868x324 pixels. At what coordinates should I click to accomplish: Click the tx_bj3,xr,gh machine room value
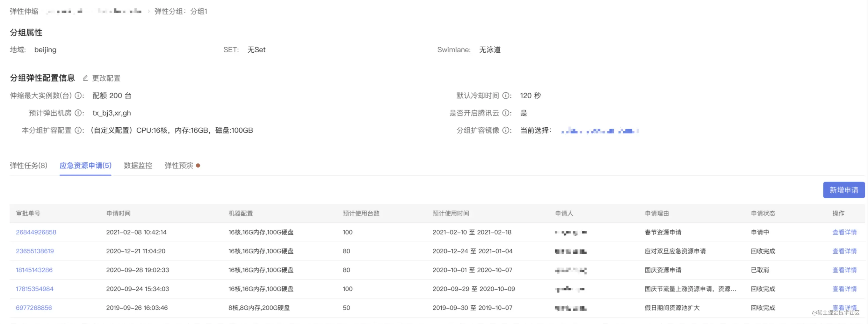pos(112,113)
